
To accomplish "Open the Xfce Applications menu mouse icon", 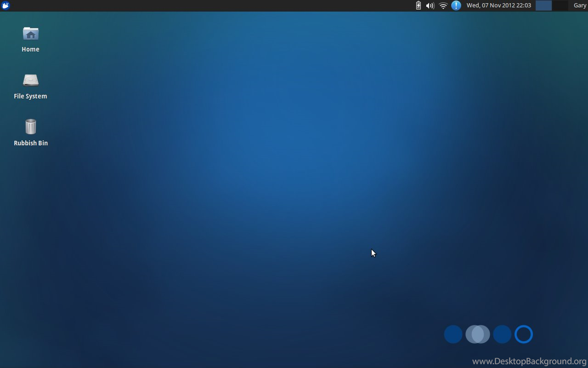I will pos(6,6).
